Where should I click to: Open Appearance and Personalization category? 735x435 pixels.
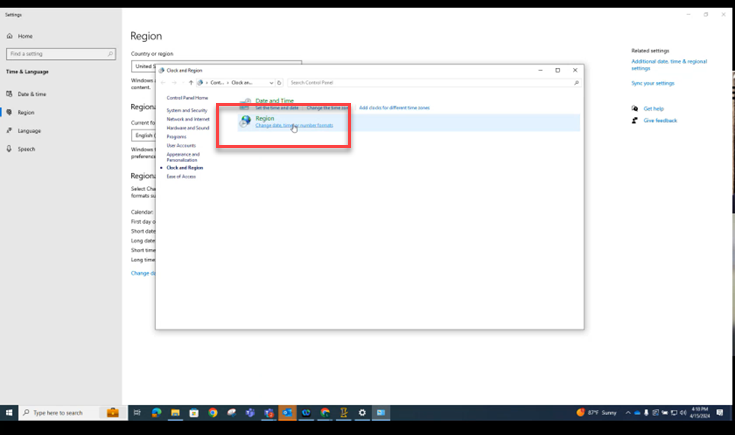[x=183, y=157]
